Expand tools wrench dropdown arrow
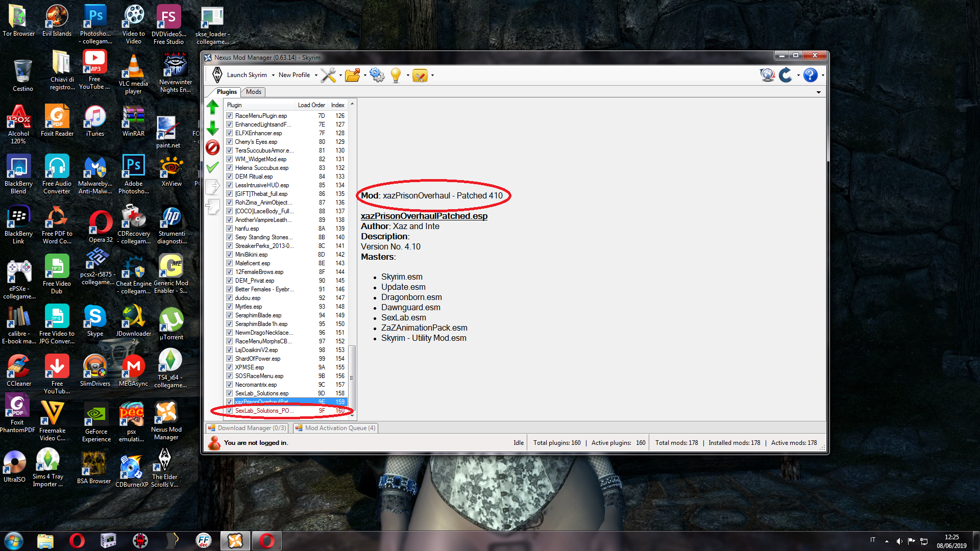This screenshot has height=551, width=980. [x=340, y=76]
